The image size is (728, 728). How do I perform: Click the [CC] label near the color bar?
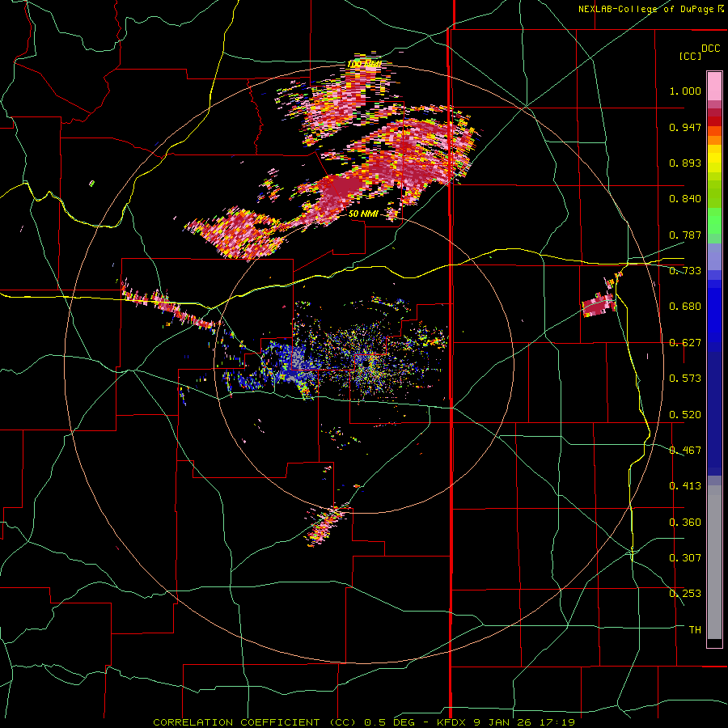[690, 56]
